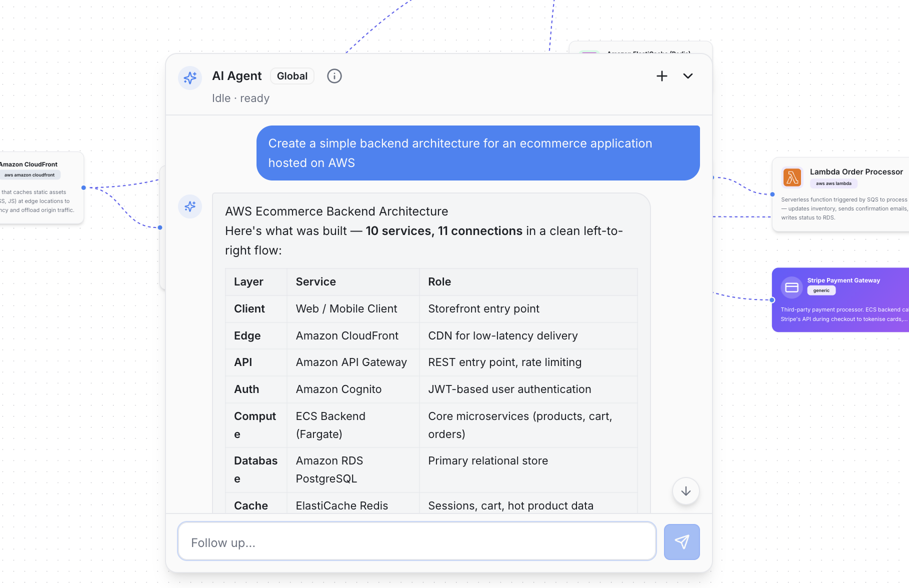This screenshot has height=588, width=909.
Task: Click the Stripe node description text
Action: (x=844, y=314)
